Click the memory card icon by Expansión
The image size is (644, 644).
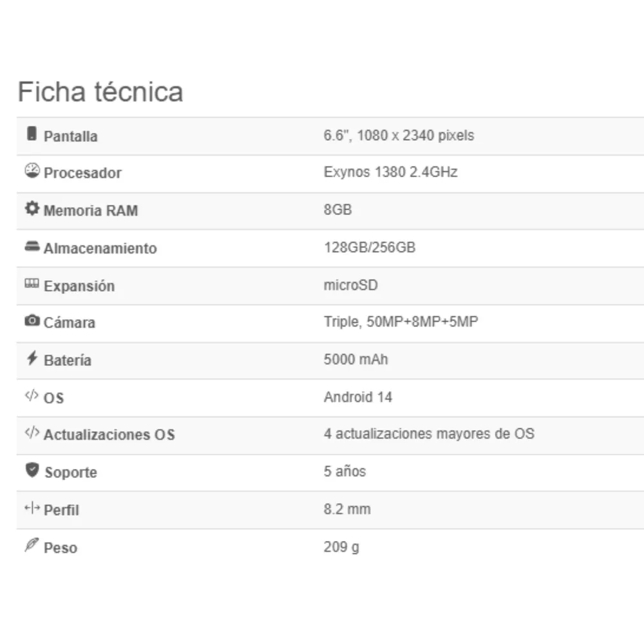pyautogui.click(x=32, y=283)
